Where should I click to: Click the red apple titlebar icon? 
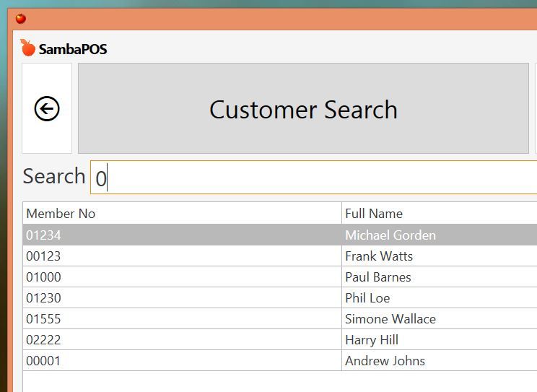coord(21,18)
